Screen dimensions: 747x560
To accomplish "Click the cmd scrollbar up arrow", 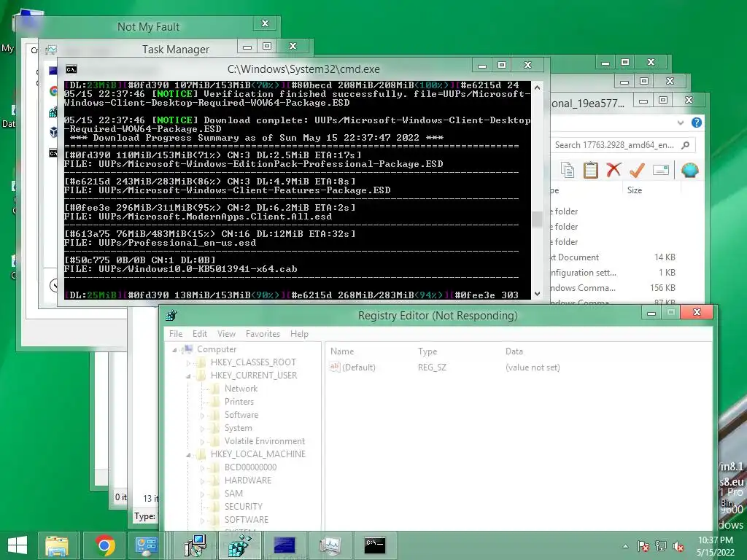I will point(537,87).
